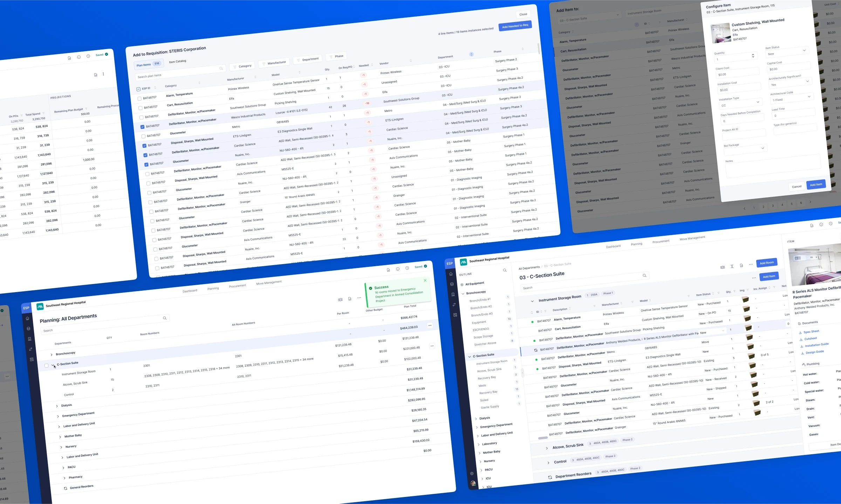This screenshot has height=504, width=841.
Task: Click the column layout icon beside Add Room
Action: coord(722,267)
